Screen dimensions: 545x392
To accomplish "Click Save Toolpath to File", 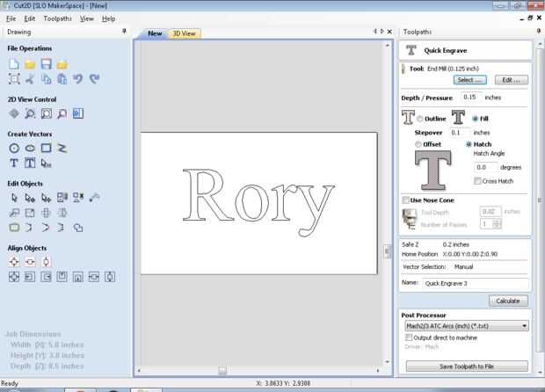I will pyautogui.click(x=467, y=367).
